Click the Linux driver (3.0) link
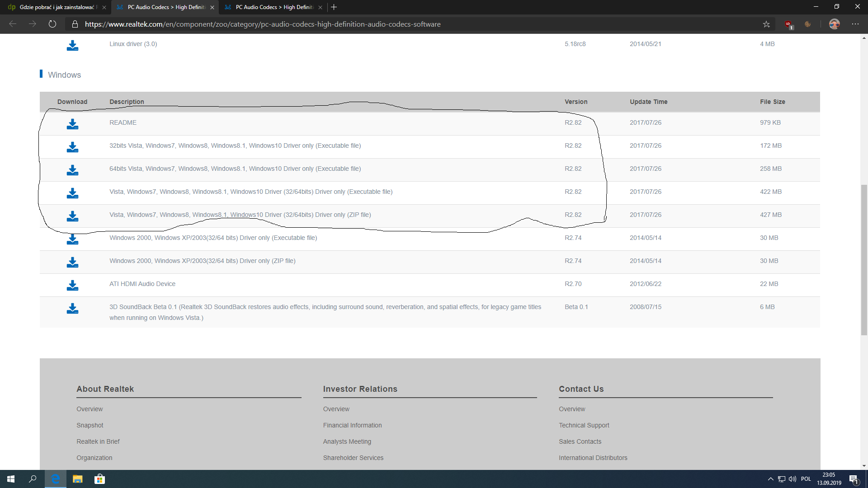The image size is (868, 488). 133,44
